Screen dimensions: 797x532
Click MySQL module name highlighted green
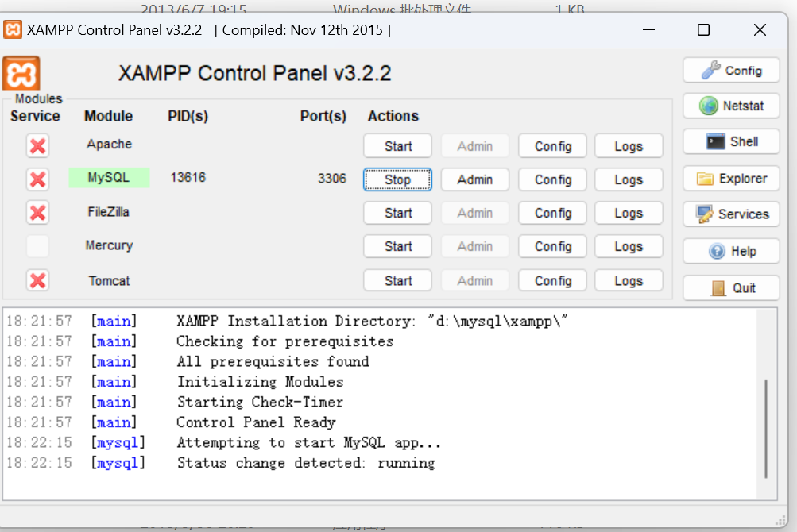click(x=109, y=178)
